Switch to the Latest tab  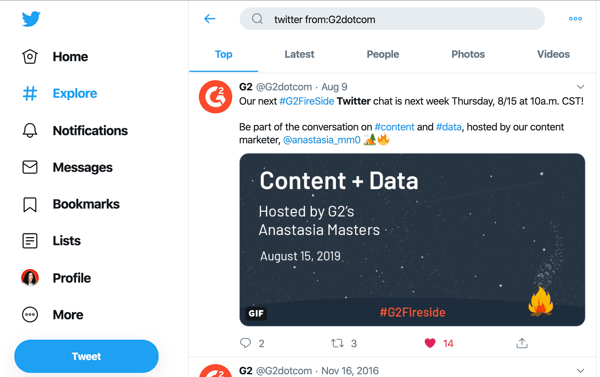(299, 54)
